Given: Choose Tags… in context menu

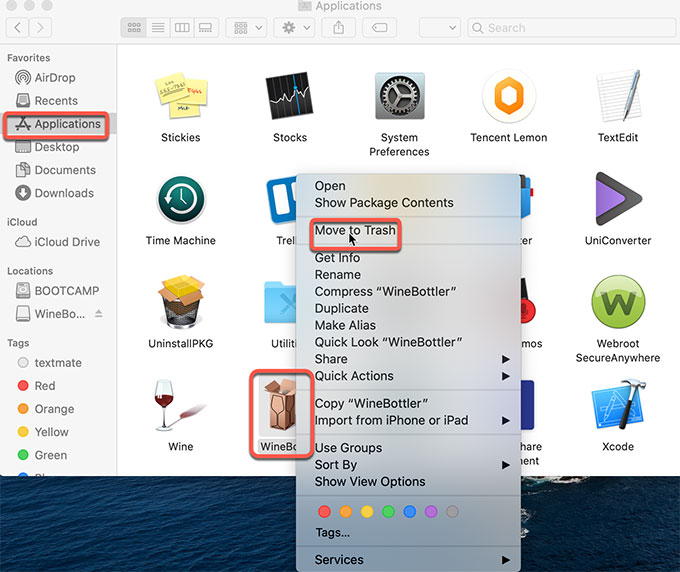Looking at the screenshot, I should (409, 532).
